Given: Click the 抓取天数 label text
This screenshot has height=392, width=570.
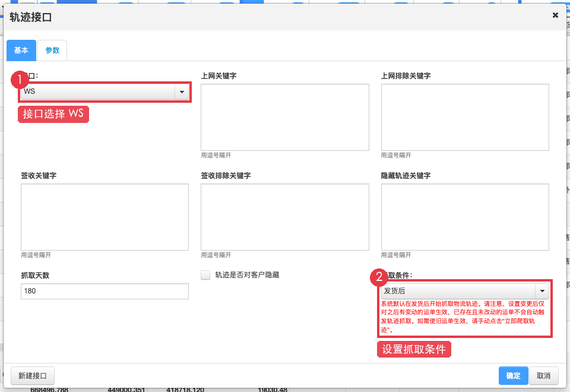Looking at the screenshot, I should (x=35, y=275).
